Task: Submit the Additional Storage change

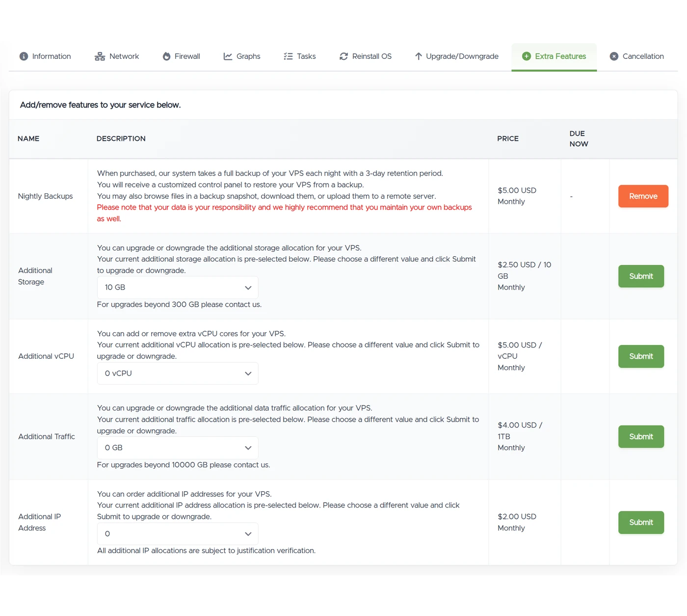Action: pos(641,276)
